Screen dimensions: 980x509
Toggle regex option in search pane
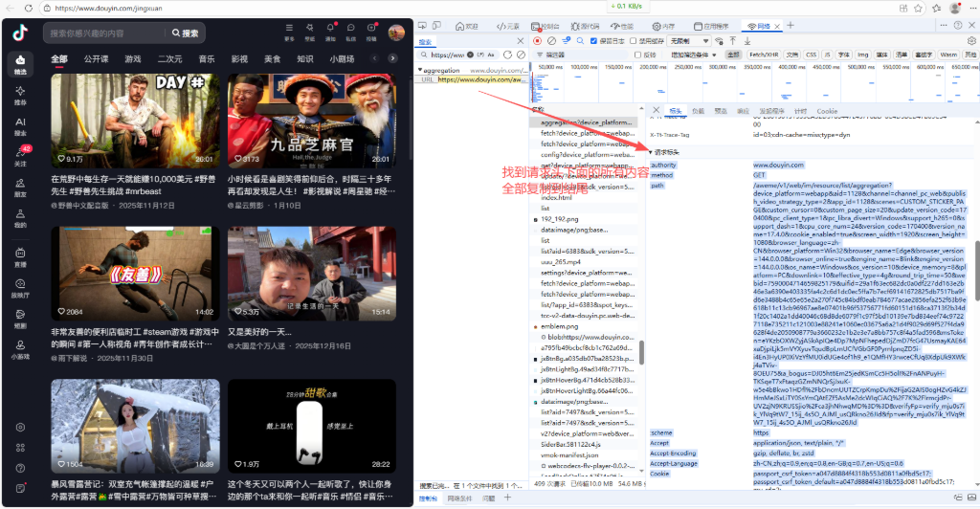[x=480, y=55]
